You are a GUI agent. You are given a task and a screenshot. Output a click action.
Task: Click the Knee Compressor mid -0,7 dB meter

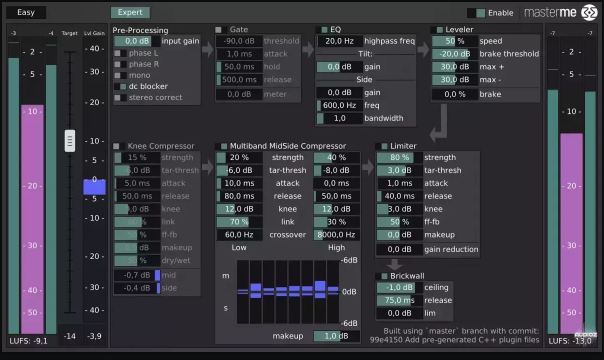click(x=137, y=275)
